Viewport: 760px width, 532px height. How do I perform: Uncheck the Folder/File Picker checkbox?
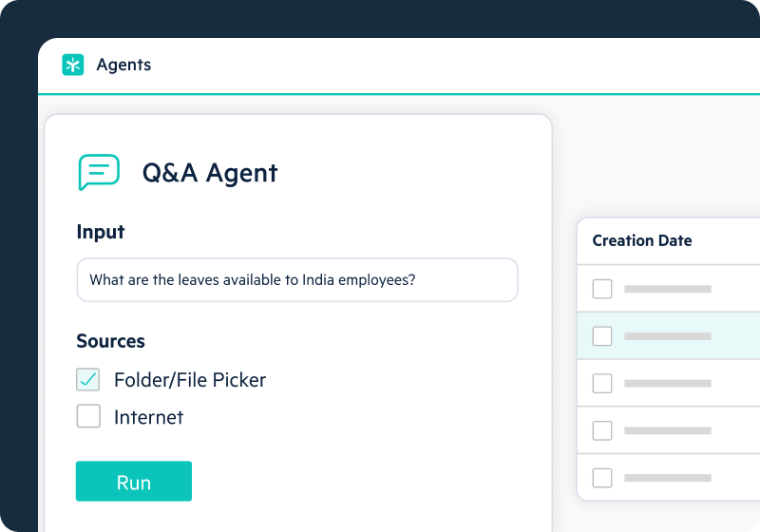pyautogui.click(x=88, y=380)
